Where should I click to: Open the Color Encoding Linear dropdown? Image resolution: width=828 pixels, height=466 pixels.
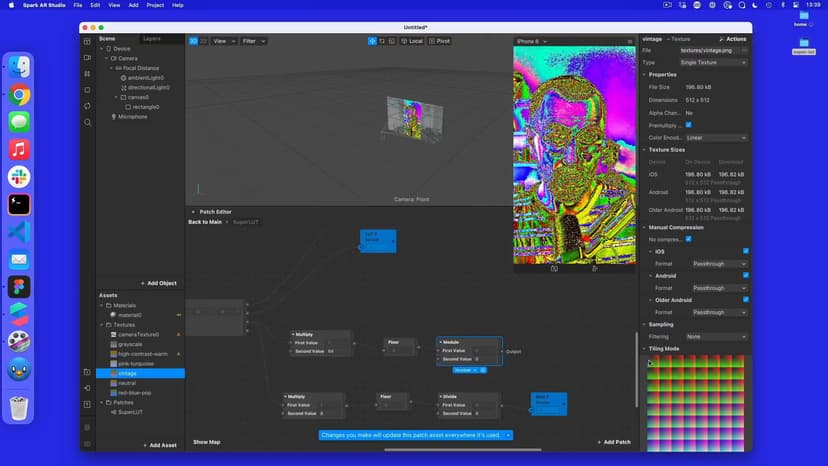click(x=717, y=138)
